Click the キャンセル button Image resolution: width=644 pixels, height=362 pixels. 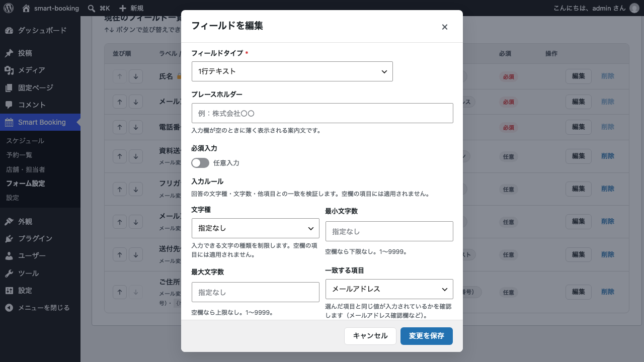coord(370,336)
